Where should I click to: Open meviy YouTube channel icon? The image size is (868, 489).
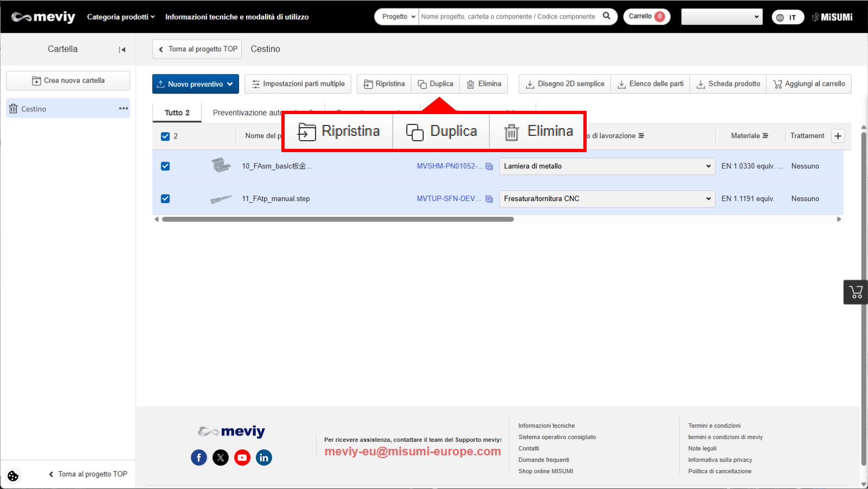click(242, 457)
